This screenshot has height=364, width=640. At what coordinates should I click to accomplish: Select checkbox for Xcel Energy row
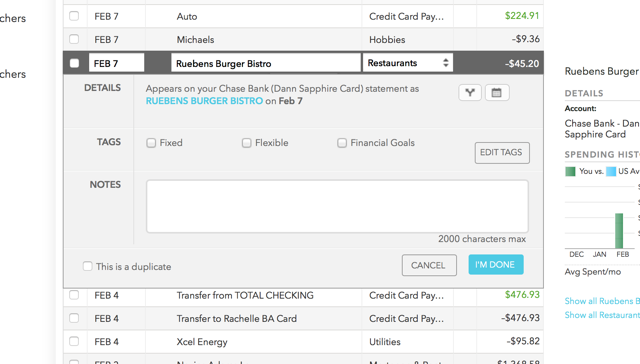pos(74,341)
